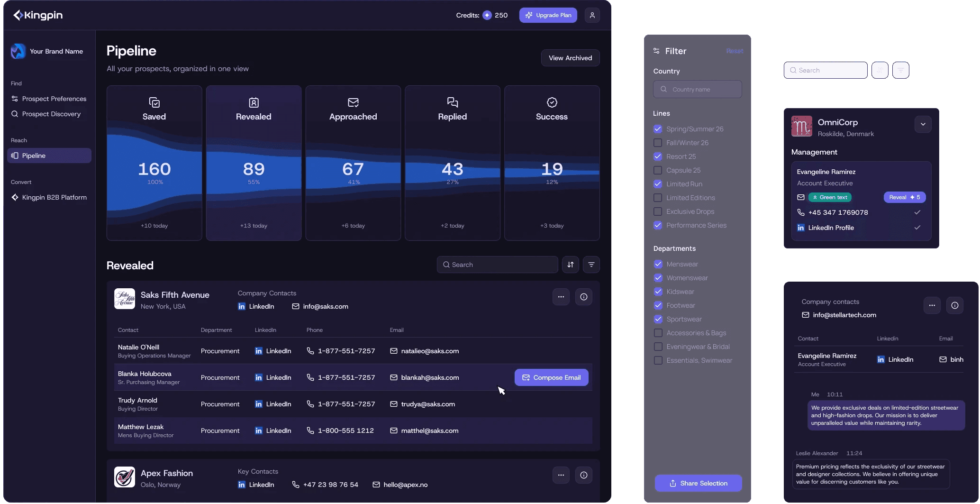Click Reveal button for Evangeline Ramirez
Screen dimensions: 980x504
(x=905, y=197)
